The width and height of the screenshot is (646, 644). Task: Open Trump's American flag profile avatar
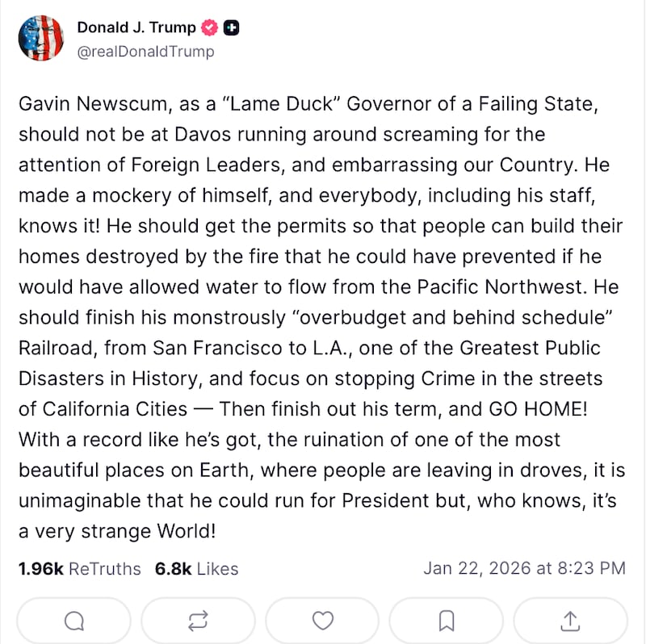(x=41, y=36)
